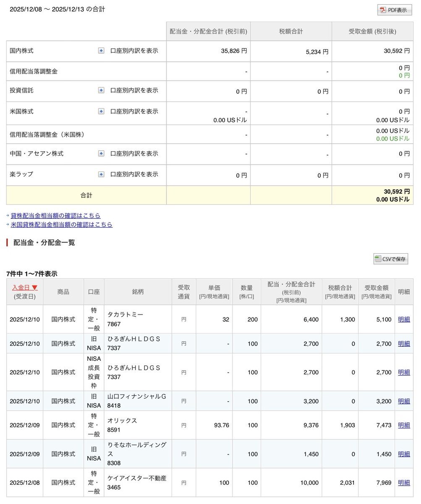Save the dividend list with CSVで保存
421x504 pixels.
tap(390, 259)
